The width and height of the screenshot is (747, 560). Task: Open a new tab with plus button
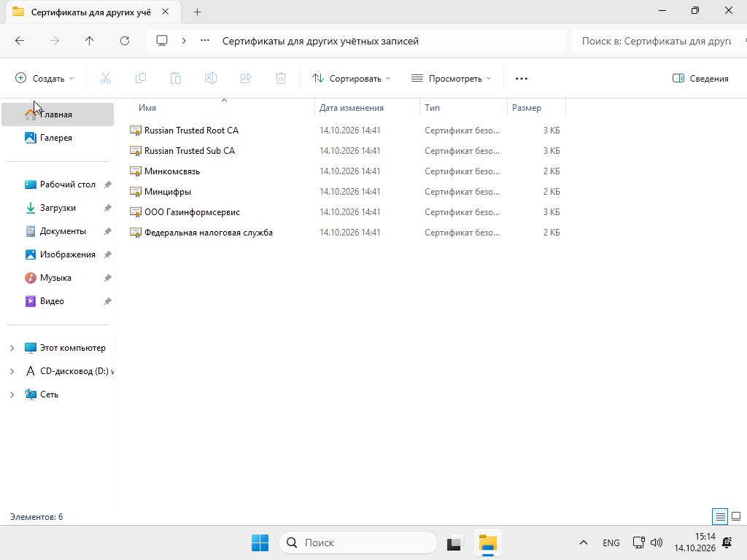click(x=197, y=12)
